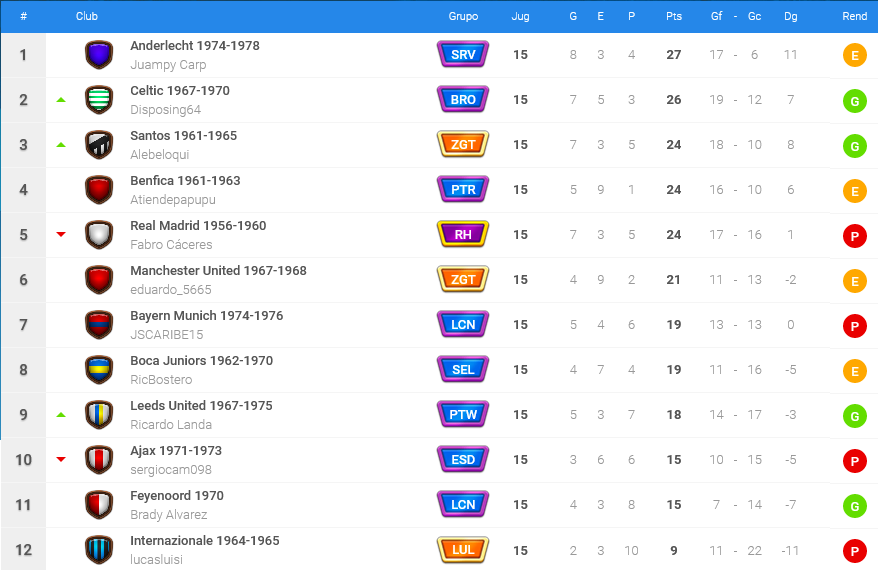Sort table by Grupo column header
Screen dimensions: 878x570
coord(463,16)
